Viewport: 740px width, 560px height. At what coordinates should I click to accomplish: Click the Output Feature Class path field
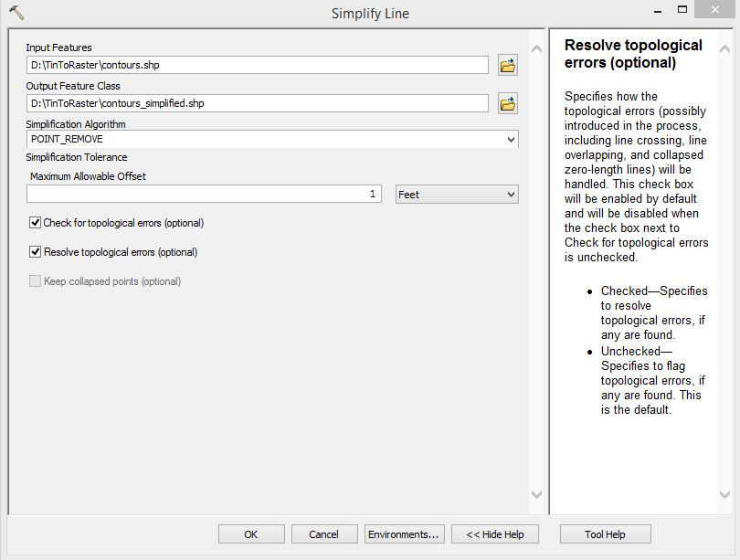(x=258, y=103)
